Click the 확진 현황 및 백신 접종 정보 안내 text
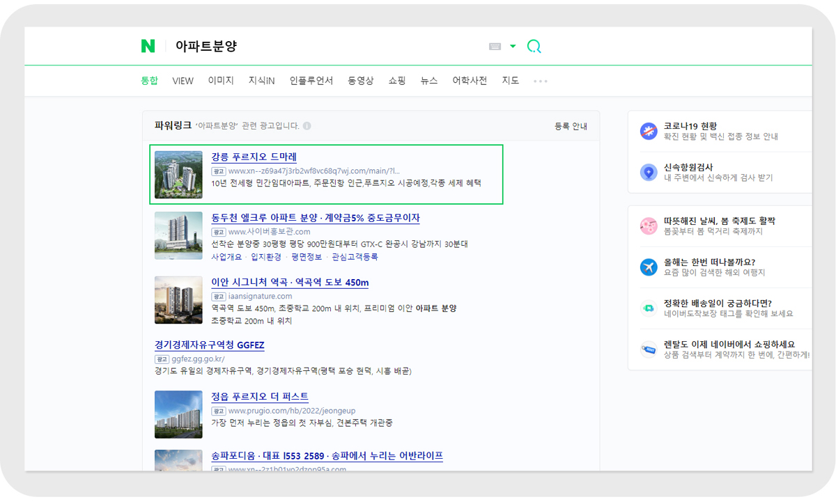Viewport: 836px width, 504px height. 721,137
